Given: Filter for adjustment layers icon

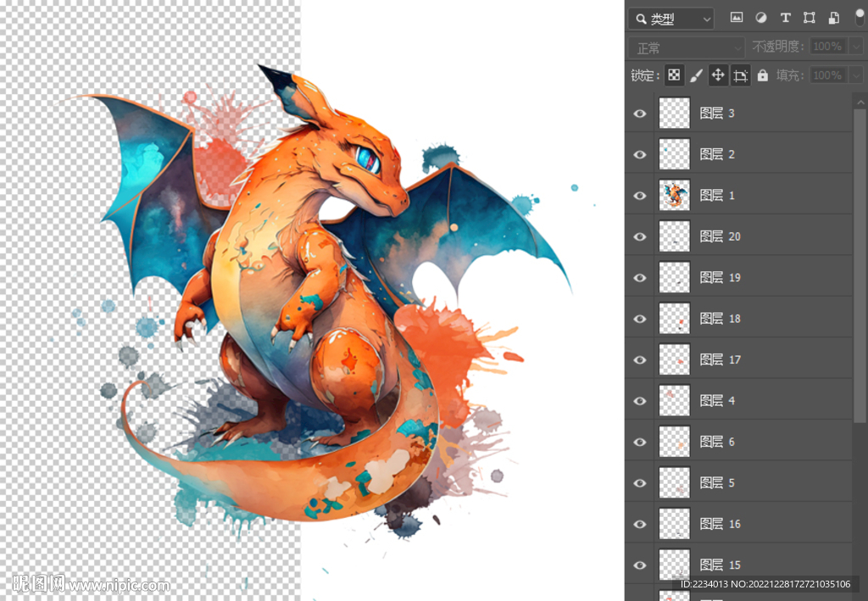Looking at the screenshot, I should pos(760,18).
